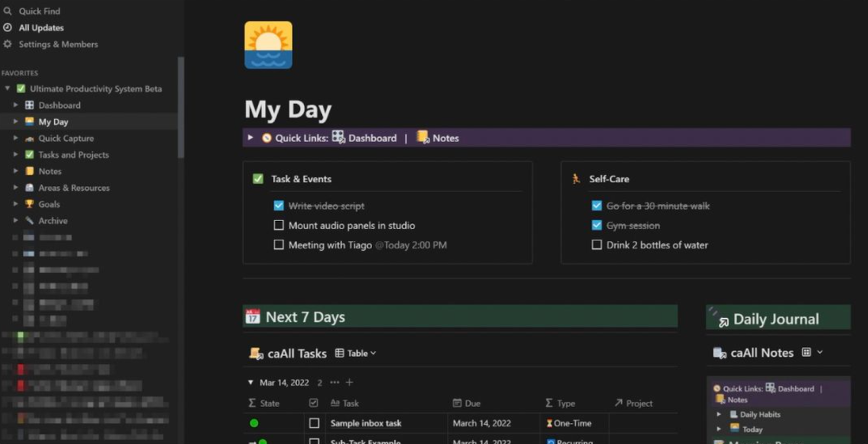Viewport: 868px width, 444px height.
Task: Click the Type column header
Action: pyautogui.click(x=560, y=403)
